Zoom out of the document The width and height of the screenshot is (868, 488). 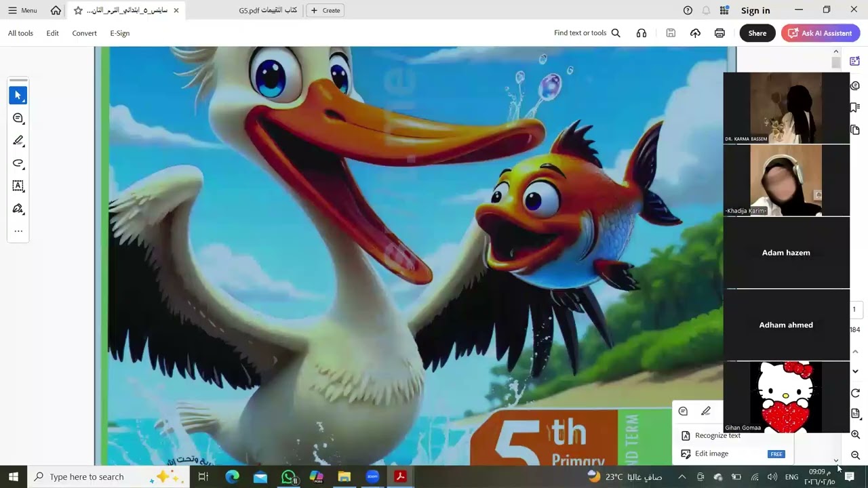pos(855,455)
